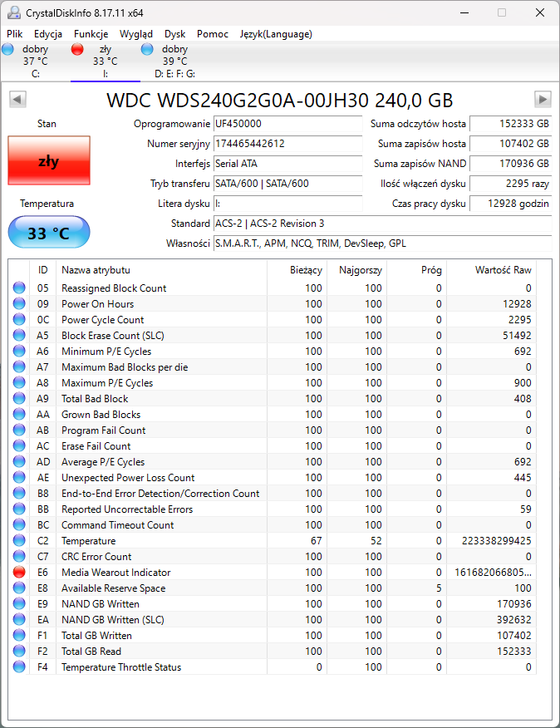Click the status circle for NAND GB Written (SLC)
Screen dimensions: 560x728
[19, 619]
